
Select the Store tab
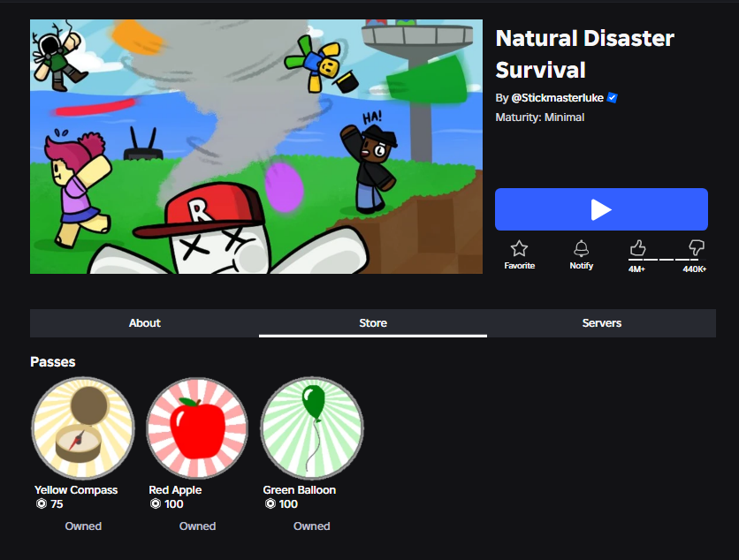pyautogui.click(x=373, y=323)
